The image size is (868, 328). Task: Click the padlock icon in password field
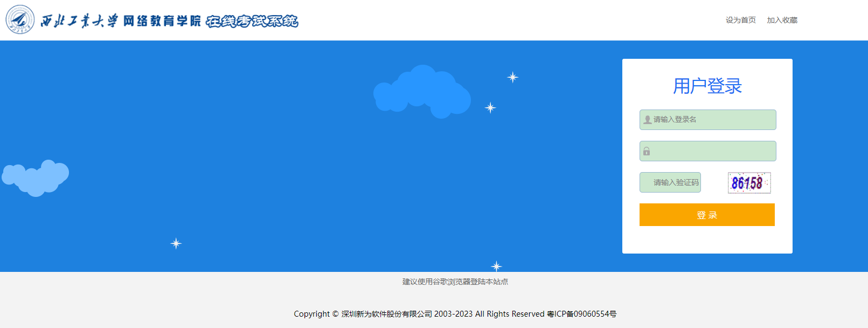coord(647,152)
